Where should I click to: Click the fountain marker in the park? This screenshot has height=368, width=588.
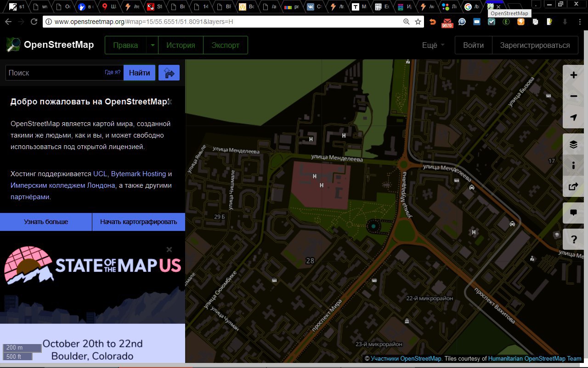373,226
